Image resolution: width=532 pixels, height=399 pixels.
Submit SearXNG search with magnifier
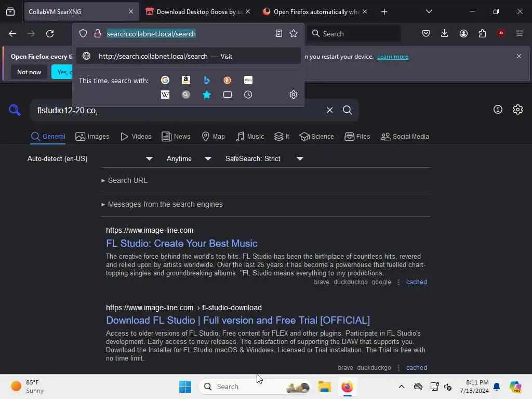click(x=347, y=110)
